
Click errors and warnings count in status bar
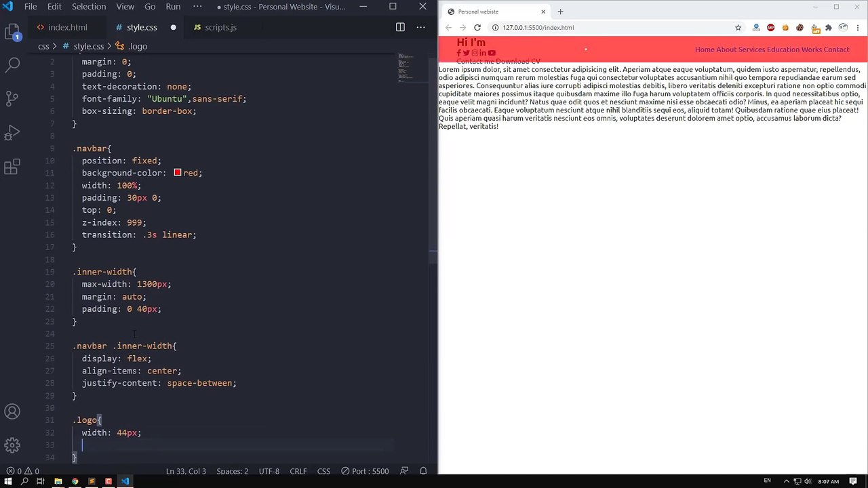pyautogui.click(x=22, y=471)
